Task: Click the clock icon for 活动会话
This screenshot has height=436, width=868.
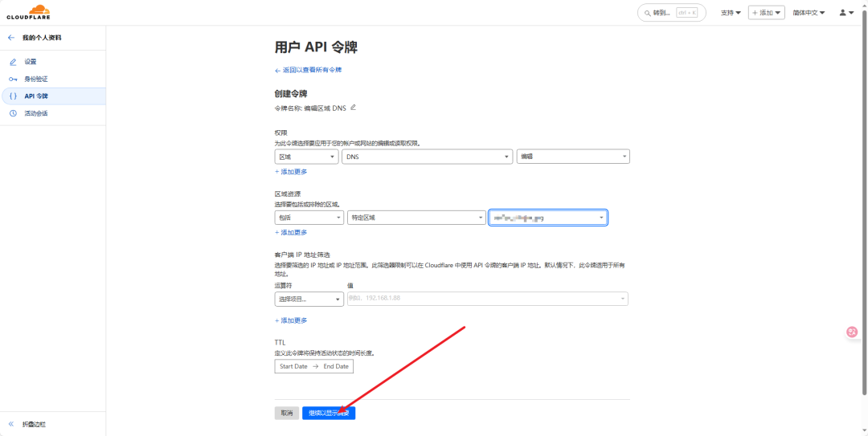Action: [x=14, y=113]
